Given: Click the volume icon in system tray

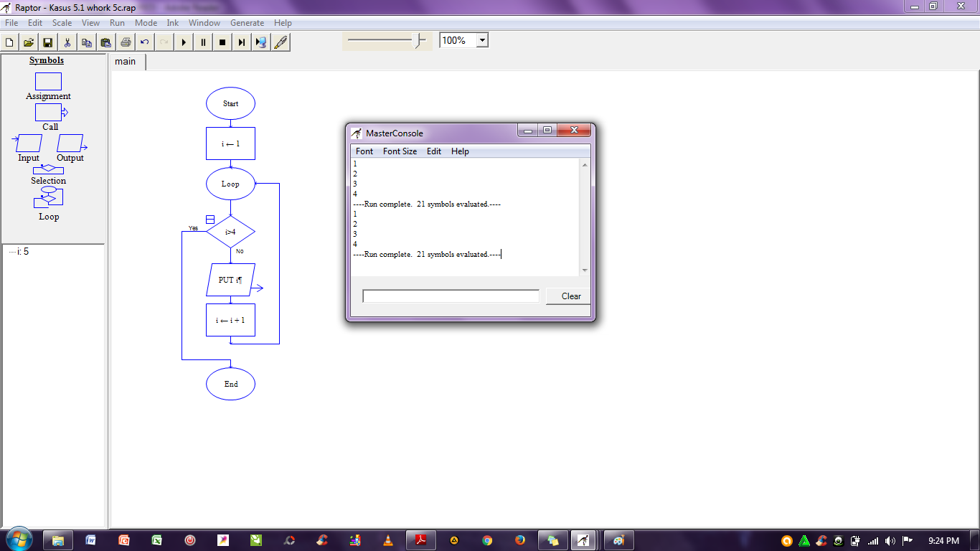Looking at the screenshot, I should pos(890,541).
